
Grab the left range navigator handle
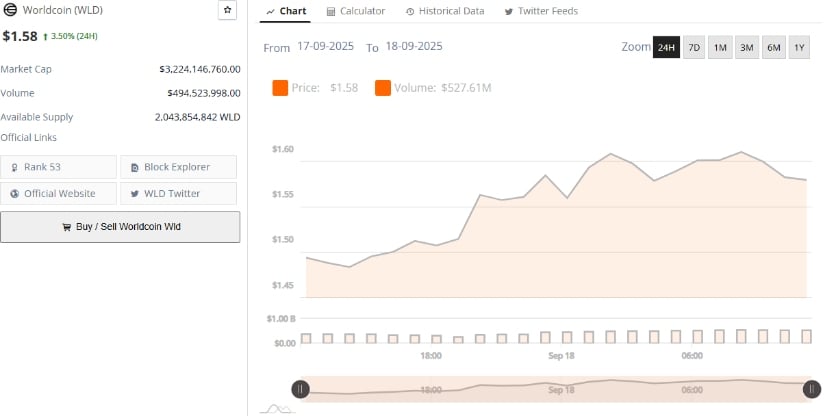point(300,389)
